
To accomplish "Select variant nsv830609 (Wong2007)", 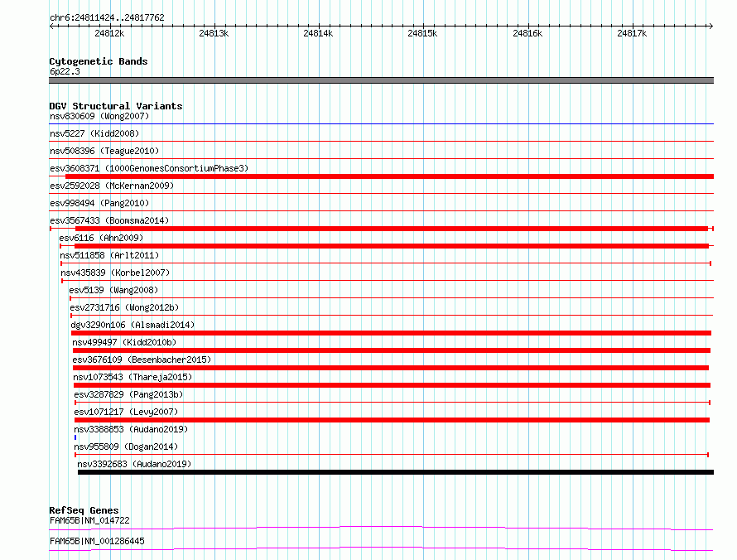I will [99, 116].
